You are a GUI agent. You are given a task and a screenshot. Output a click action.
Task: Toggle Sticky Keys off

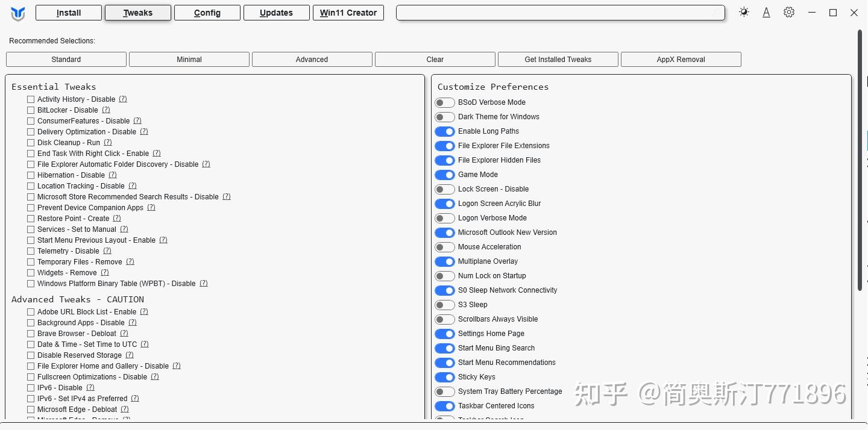pyautogui.click(x=445, y=377)
